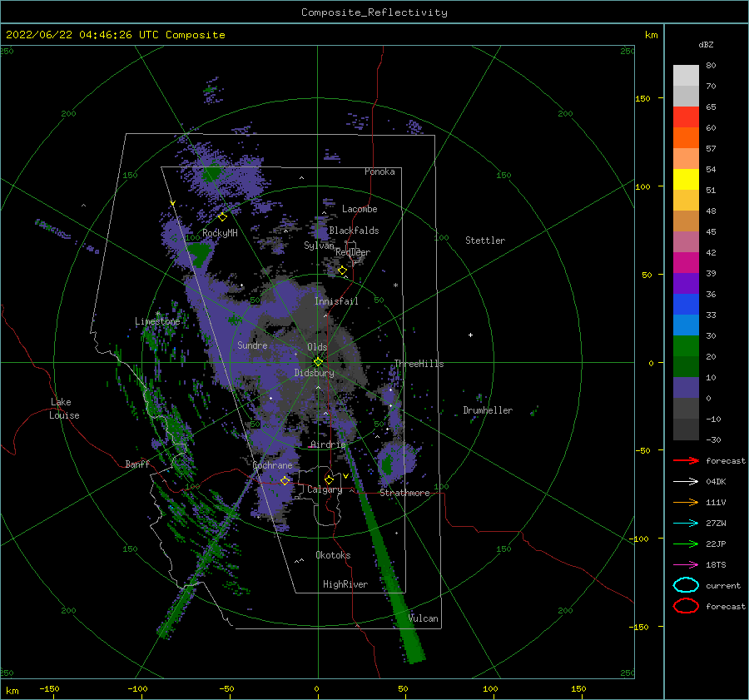The height and width of the screenshot is (700, 749).
Task: Click the 20 dBZ green color swatch
Action: click(686, 346)
